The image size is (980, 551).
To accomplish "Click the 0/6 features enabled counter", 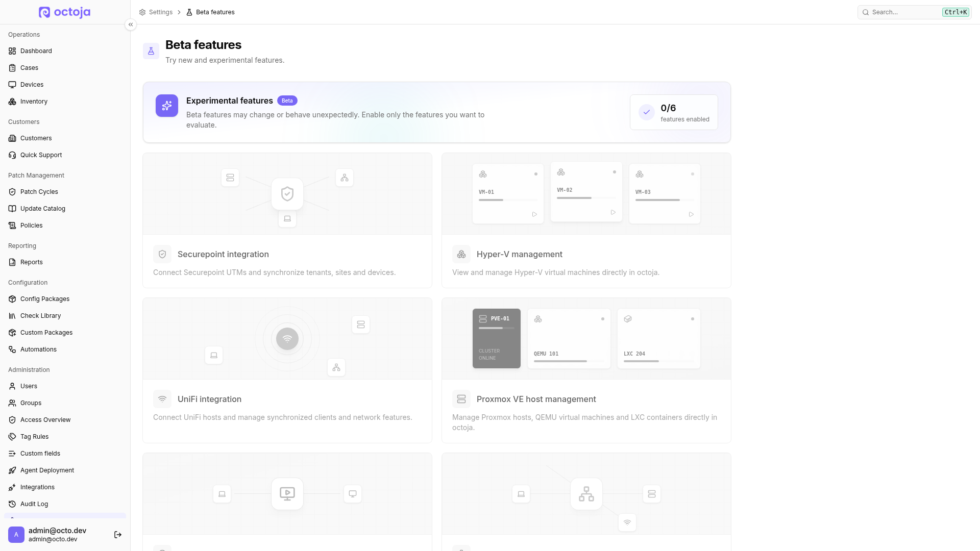I will (x=674, y=112).
